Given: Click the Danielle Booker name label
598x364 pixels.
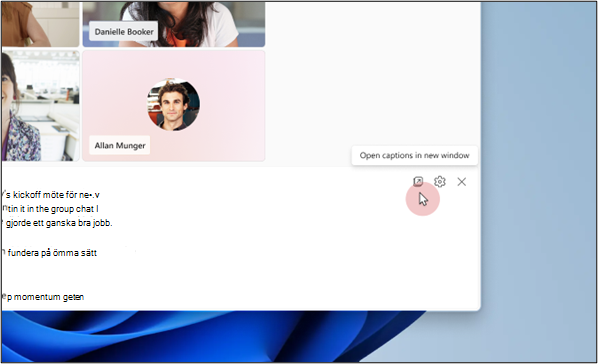Looking at the screenshot, I should coord(124,32).
